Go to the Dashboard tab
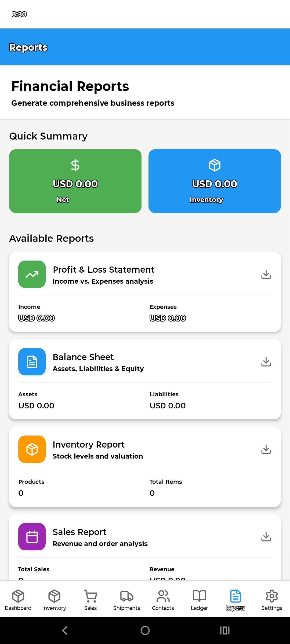Image resolution: width=290 pixels, height=644 pixels. (18, 600)
